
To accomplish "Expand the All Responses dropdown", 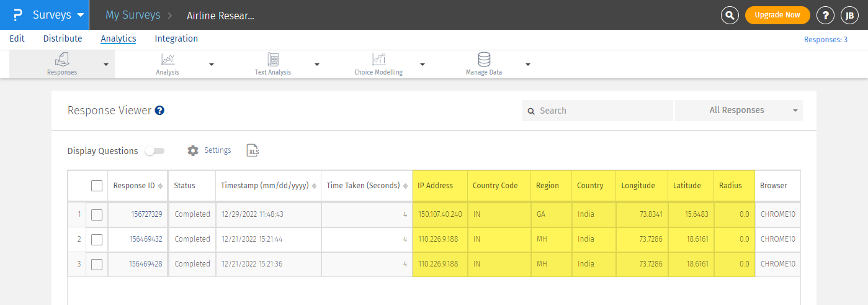I will point(738,111).
